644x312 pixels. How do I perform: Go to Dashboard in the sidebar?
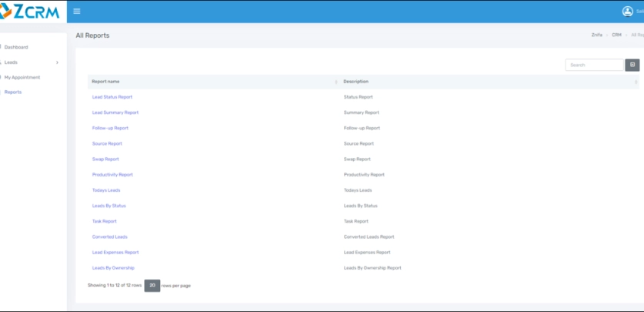(16, 47)
